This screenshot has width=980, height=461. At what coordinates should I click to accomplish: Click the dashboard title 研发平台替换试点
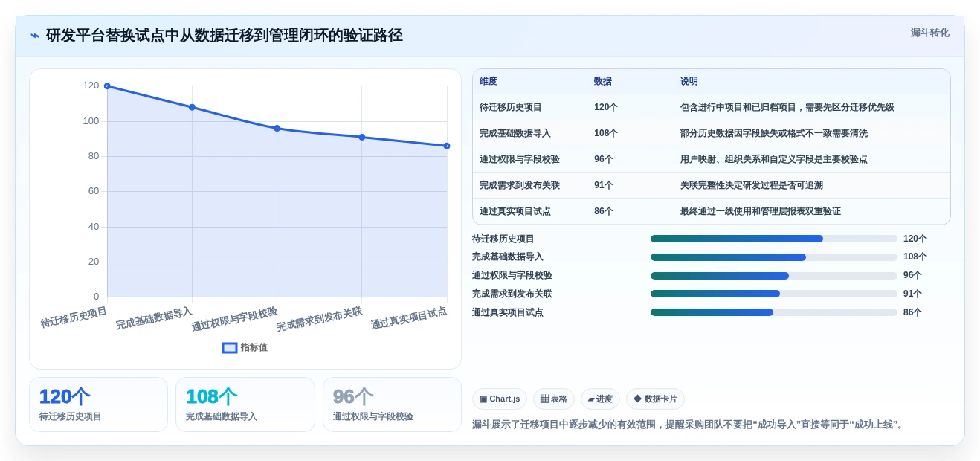click(x=225, y=36)
